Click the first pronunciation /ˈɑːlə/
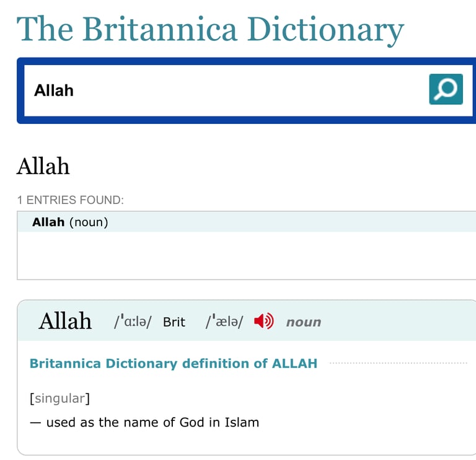The height and width of the screenshot is (460, 476). 132,322
